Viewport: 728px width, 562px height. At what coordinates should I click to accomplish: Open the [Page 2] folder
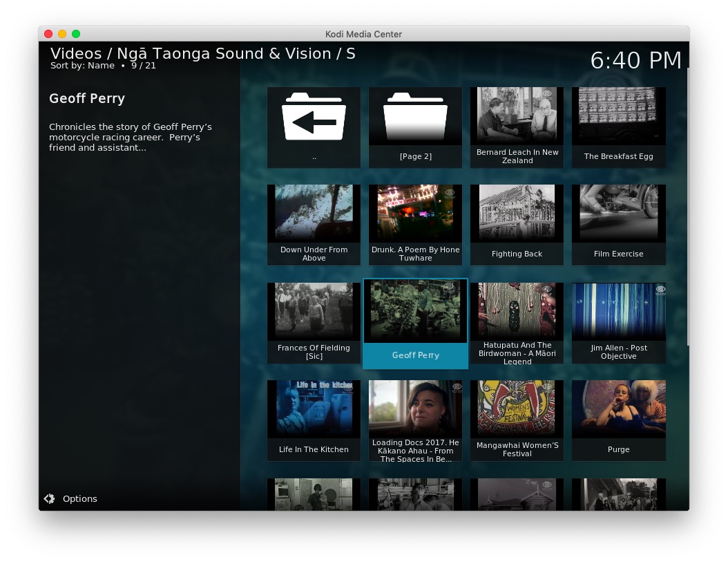tap(415, 117)
